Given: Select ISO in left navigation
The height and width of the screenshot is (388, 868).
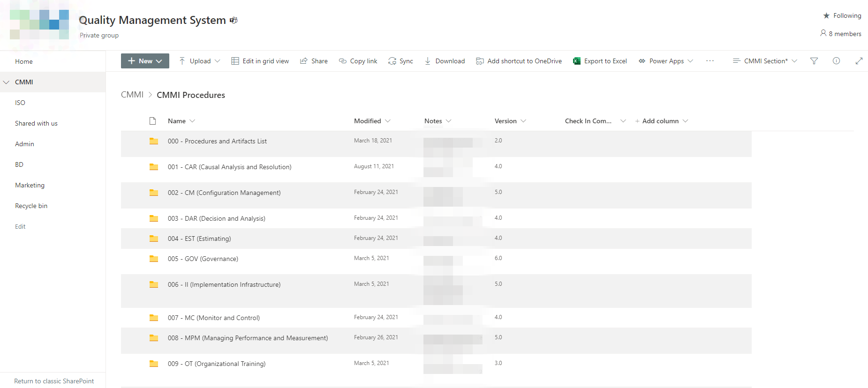Looking at the screenshot, I should pos(20,103).
